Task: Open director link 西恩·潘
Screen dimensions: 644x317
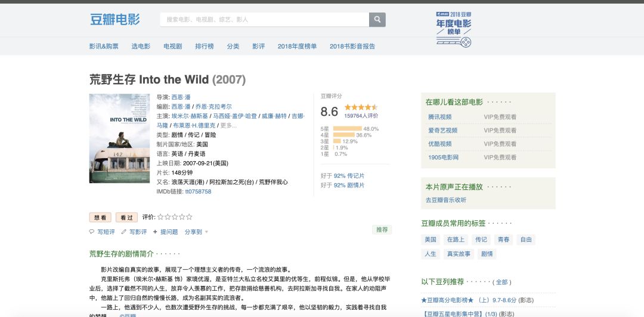Action: 181,97
